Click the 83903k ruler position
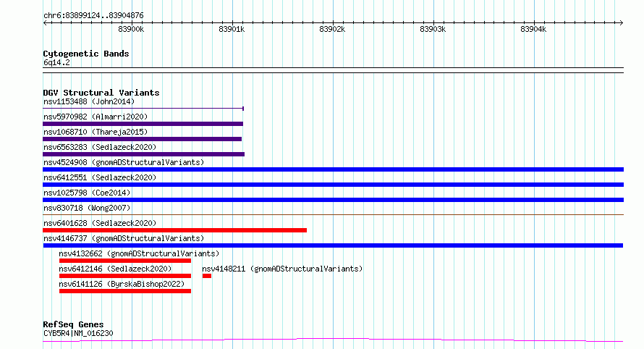 tap(433, 29)
